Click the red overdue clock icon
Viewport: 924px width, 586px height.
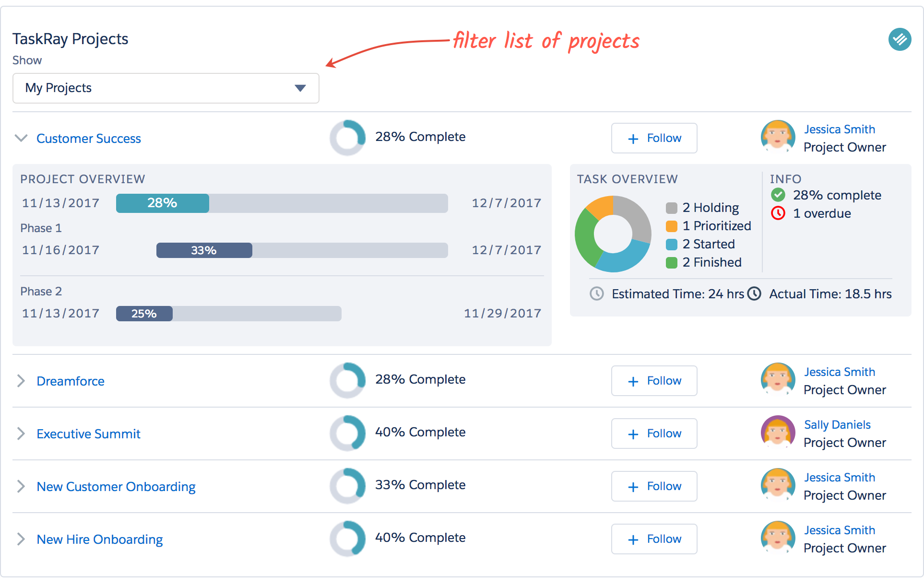click(x=778, y=213)
